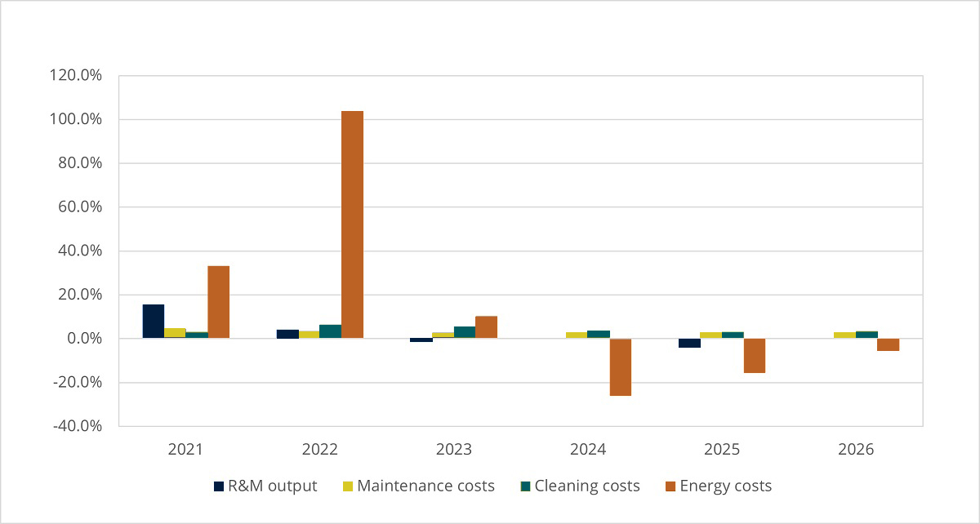Select the -40.0% y-axis label
The image size is (980, 524).
[77, 426]
